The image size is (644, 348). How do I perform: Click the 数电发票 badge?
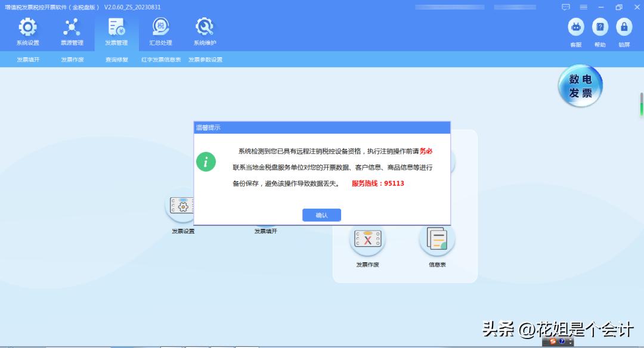tap(580, 86)
